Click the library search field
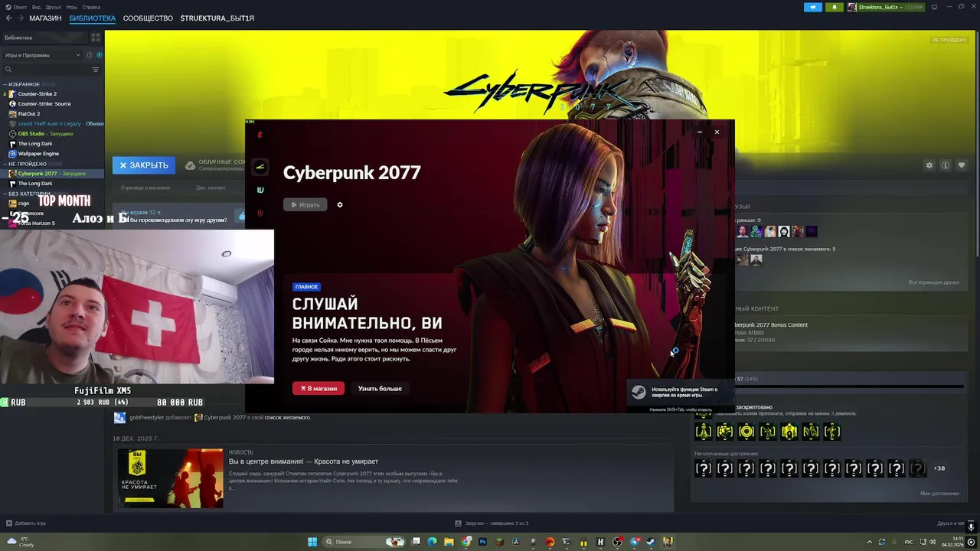Viewport: 980px width, 551px height. [x=46, y=70]
